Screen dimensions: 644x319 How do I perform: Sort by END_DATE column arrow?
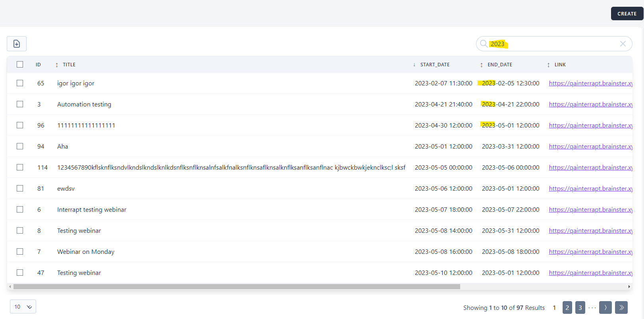tap(481, 65)
